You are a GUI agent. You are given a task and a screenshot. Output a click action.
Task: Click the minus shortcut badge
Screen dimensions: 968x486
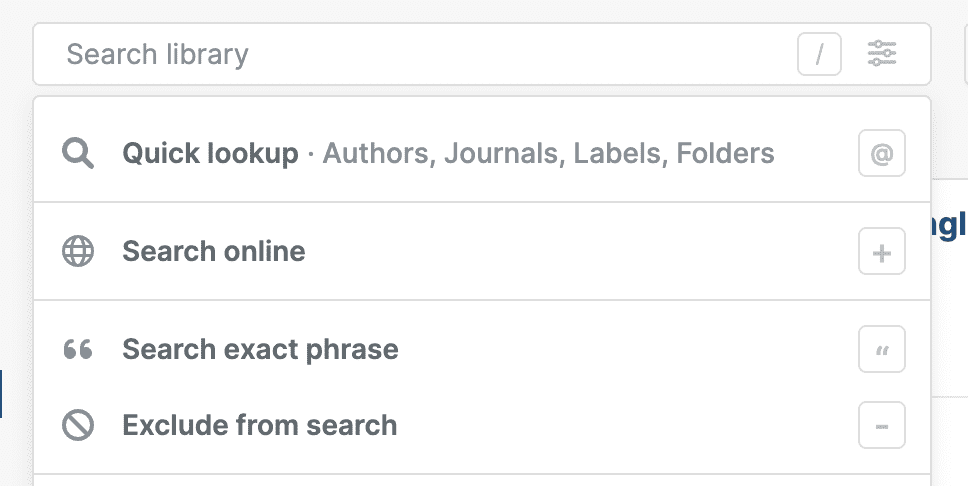[881, 425]
